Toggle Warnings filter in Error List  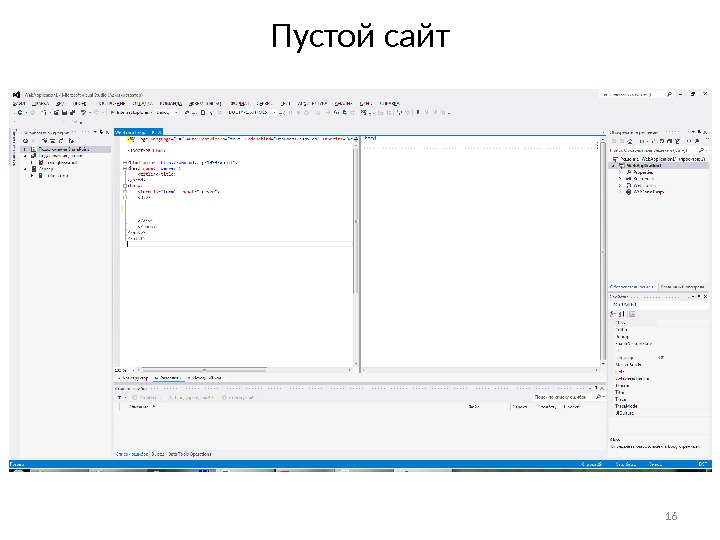click(191, 398)
